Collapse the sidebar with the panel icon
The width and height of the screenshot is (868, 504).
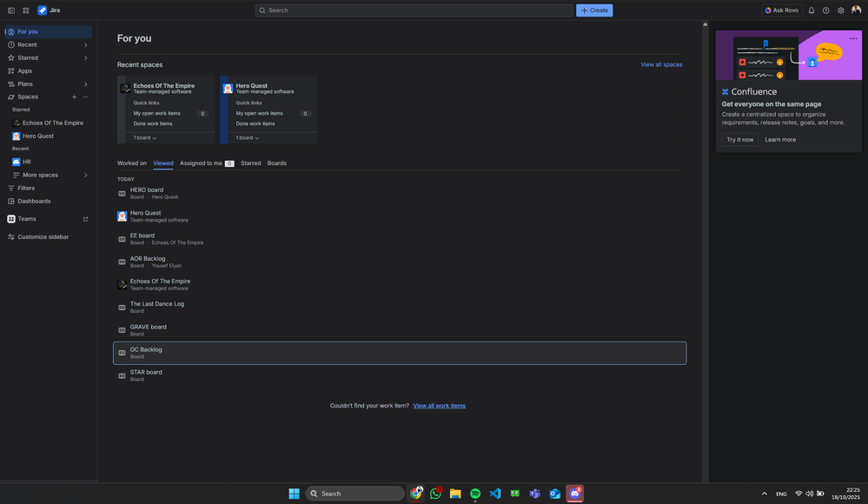(10, 10)
